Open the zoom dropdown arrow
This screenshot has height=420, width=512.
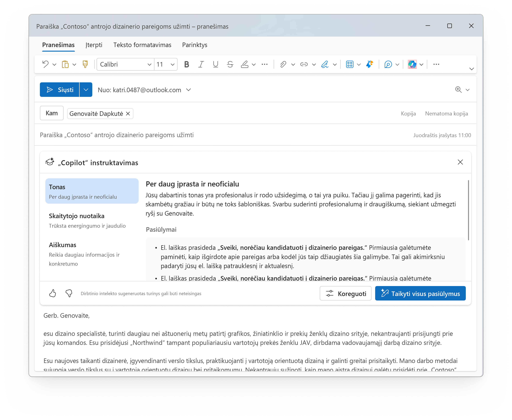coord(468,90)
